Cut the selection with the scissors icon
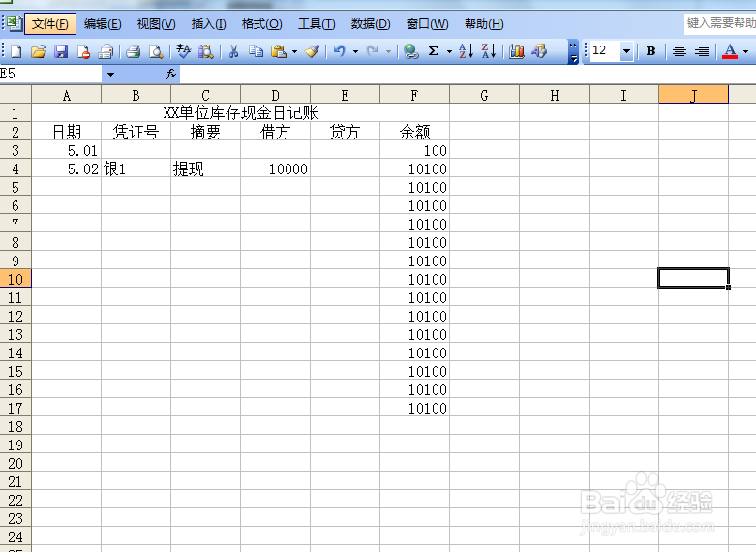Image resolution: width=756 pixels, height=552 pixels. pyautogui.click(x=234, y=51)
